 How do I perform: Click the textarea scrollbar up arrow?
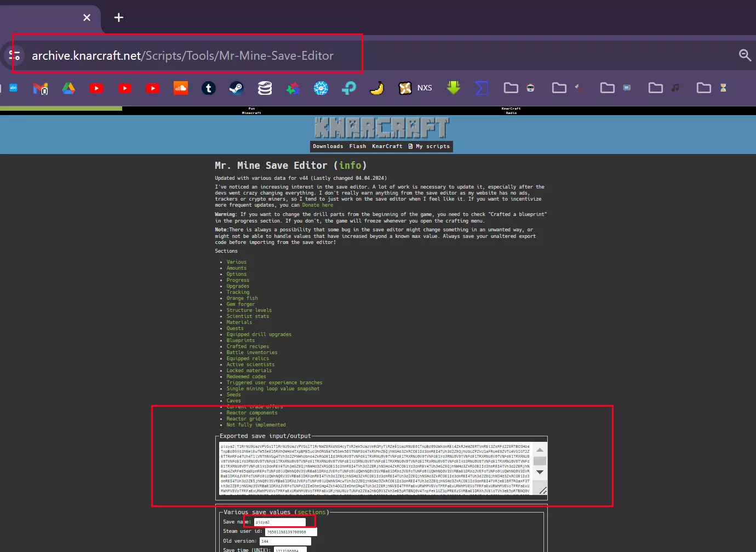(540, 449)
